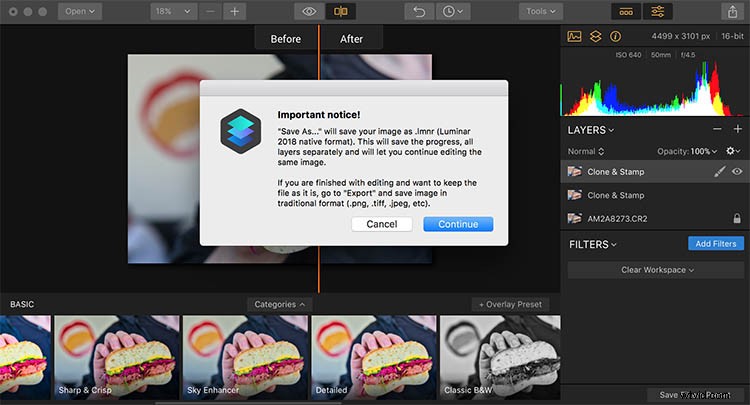
Task: Click the thumbnail of top Clone & Stamp layer
Action: click(574, 172)
